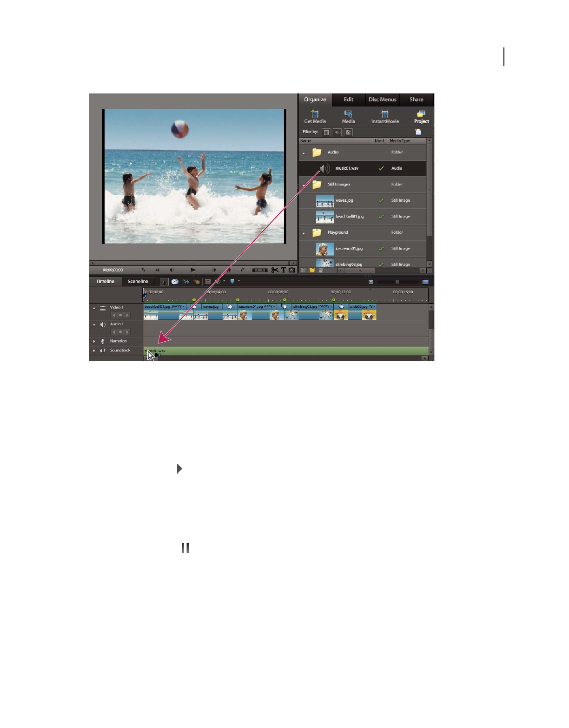
Task: Click the Smart Trim scissors icon
Action: (185, 282)
